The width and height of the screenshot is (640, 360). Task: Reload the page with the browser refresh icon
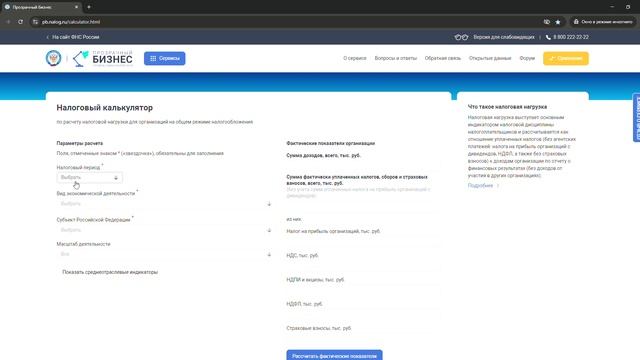coord(20,22)
